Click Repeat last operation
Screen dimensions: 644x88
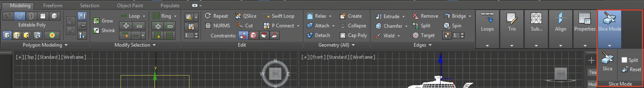[x=216, y=16]
